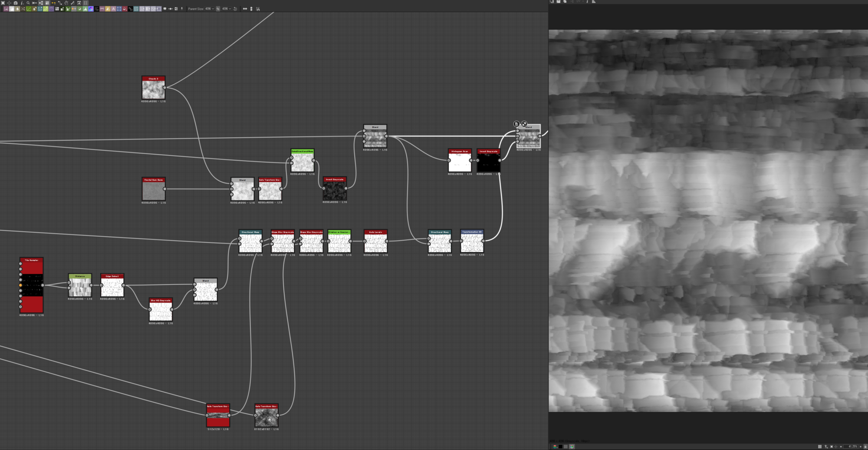The height and width of the screenshot is (450, 868).
Task: Click the black background color swatch in 2D view
Action: 560,446
